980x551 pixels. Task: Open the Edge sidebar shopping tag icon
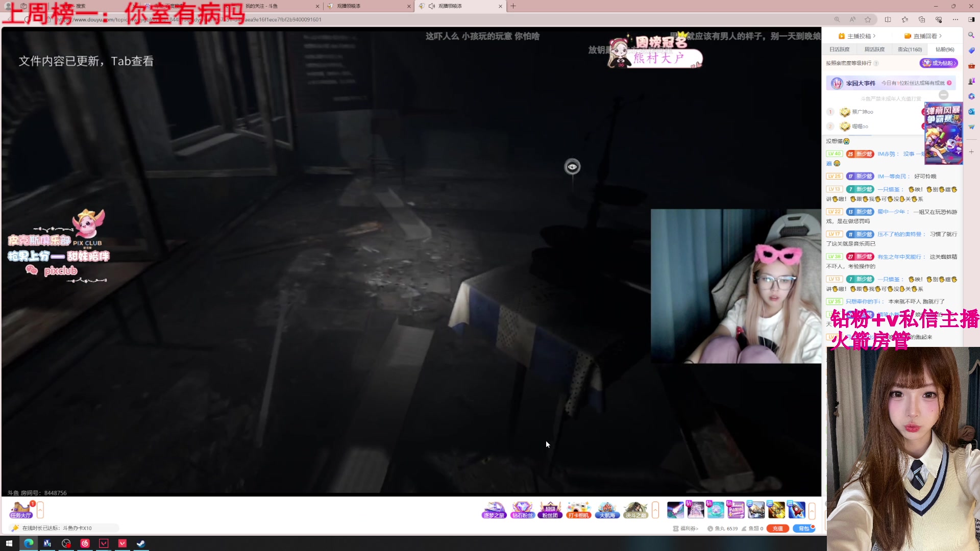[x=971, y=51]
